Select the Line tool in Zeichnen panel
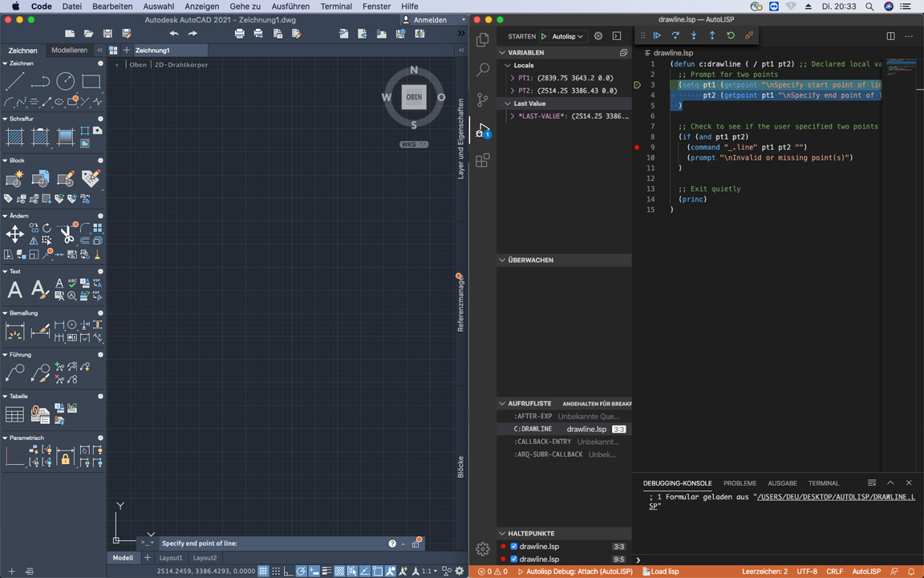The height and width of the screenshot is (578, 924). click(14, 82)
